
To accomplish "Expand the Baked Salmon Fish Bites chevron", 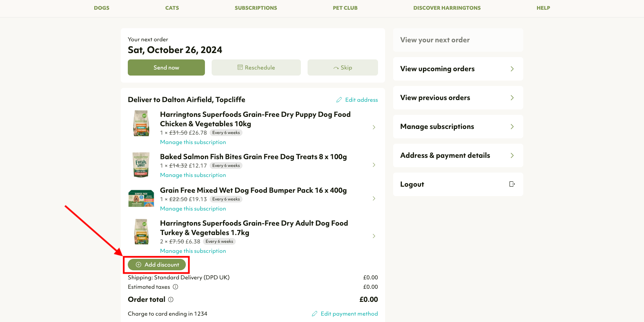I will point(374,165).
